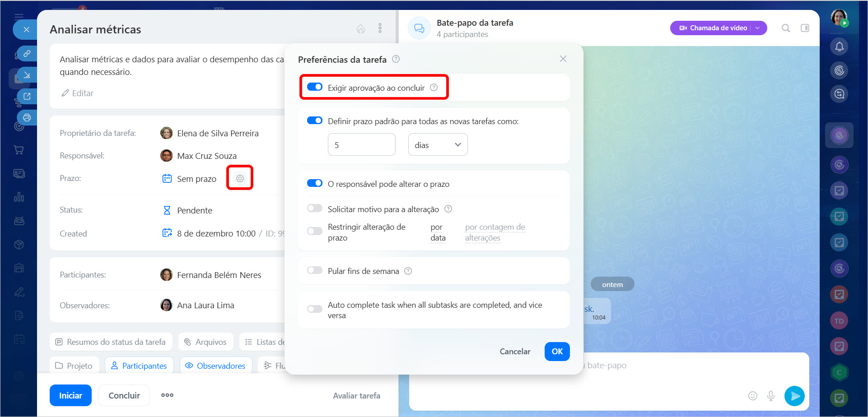Disable Exigir aprovação ao concluir toggle
This screenshot has width=868, height=417.
tap(315, 87)
